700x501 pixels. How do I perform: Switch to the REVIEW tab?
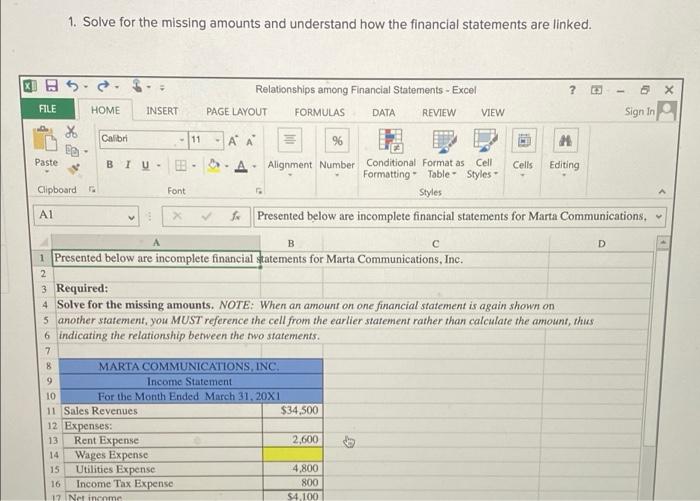tap(439, 113)
